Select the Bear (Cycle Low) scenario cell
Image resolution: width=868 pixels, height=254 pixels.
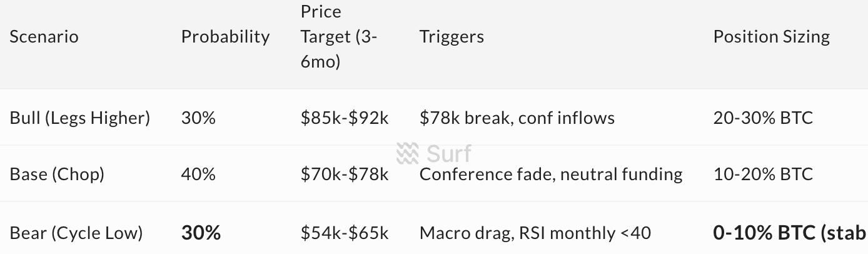click(76, 233)
